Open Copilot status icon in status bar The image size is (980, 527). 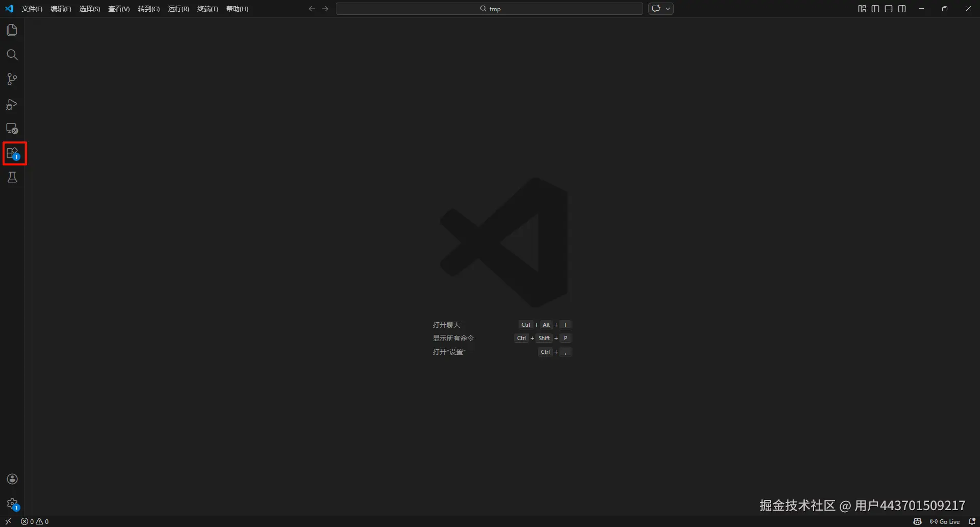[x=917, y=521]
